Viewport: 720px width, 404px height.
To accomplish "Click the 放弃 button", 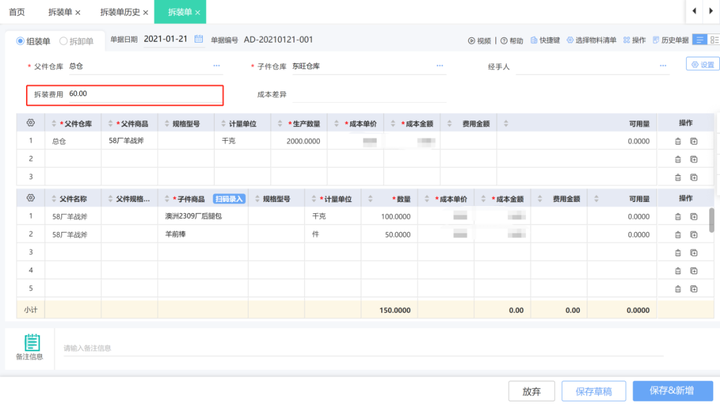I will (x=531, y=391).
